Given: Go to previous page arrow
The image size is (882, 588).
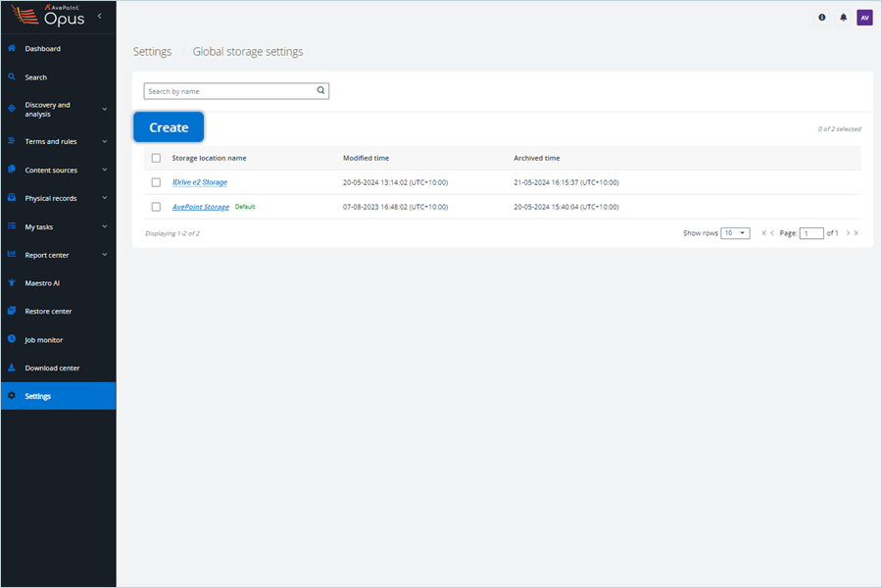Looking at the screenshot, I should pos(772,233).
